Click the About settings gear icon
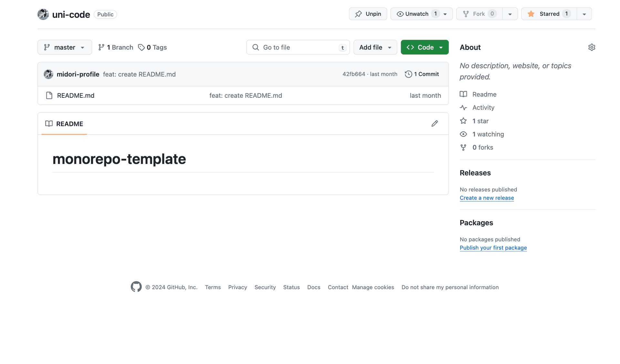This screenshot has width=620, height=364. tap(591, 47)
